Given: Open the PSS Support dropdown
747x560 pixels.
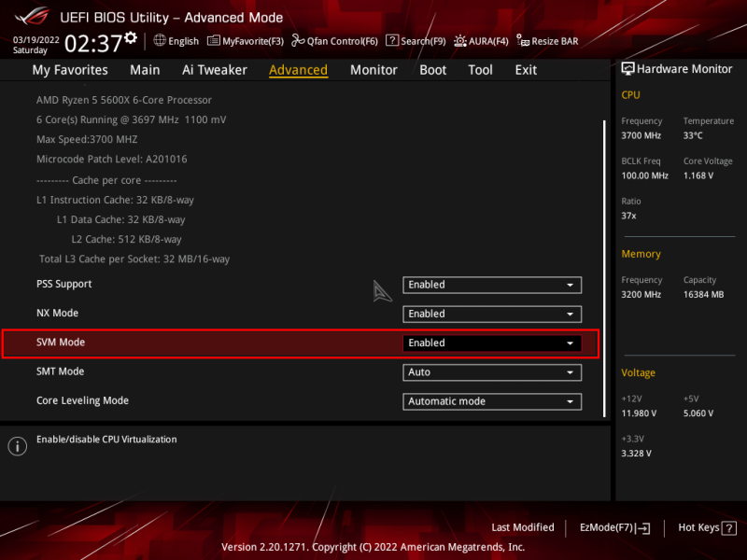Looking at the screenshot, I should click(x=492, y=285).
